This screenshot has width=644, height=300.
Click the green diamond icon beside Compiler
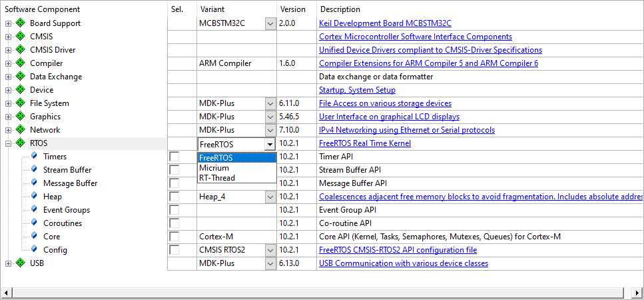[x=21, y=63]
